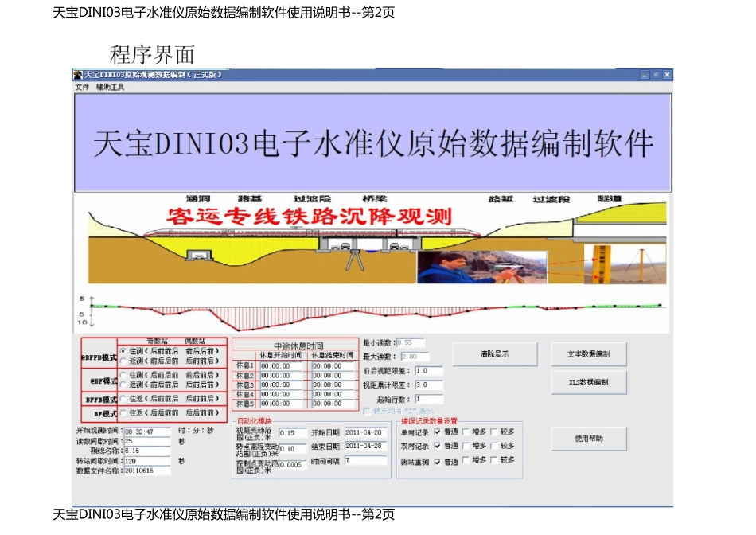Check 单向记录 较多 checkbox

point(493,432)
